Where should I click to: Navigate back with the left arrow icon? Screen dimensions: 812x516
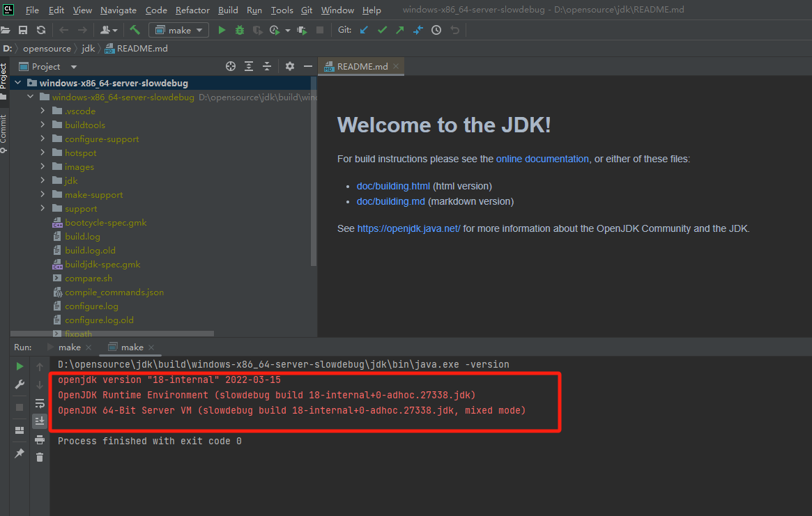coord(63,30)
